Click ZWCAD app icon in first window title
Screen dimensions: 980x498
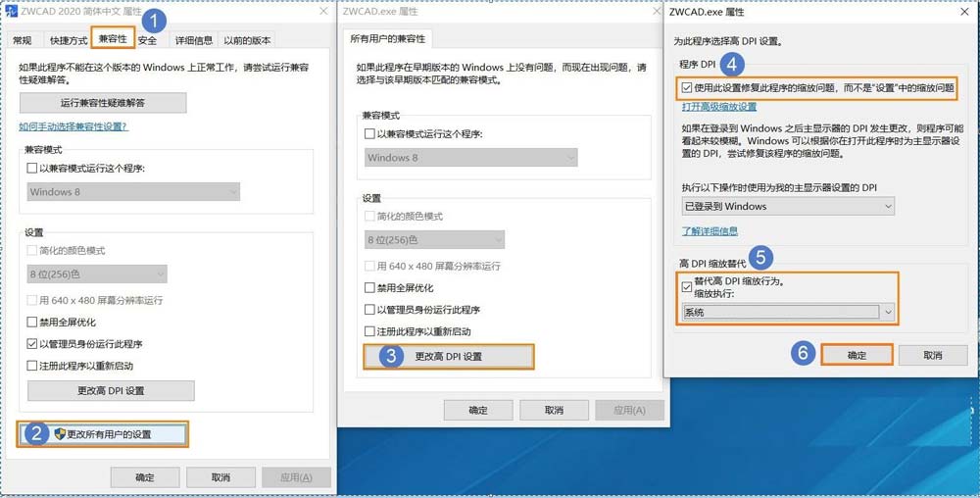[11, 11]
